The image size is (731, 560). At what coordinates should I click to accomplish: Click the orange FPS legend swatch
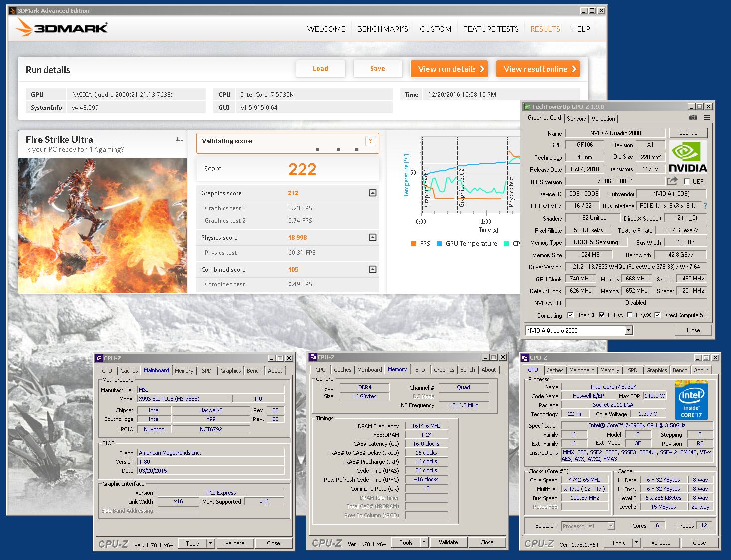tap(413, 244)
